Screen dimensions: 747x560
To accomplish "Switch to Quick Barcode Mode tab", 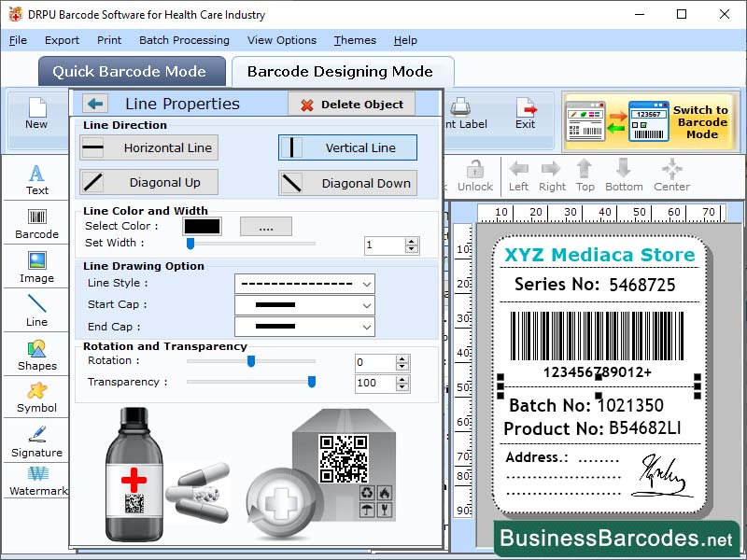I will coord(132,71).
